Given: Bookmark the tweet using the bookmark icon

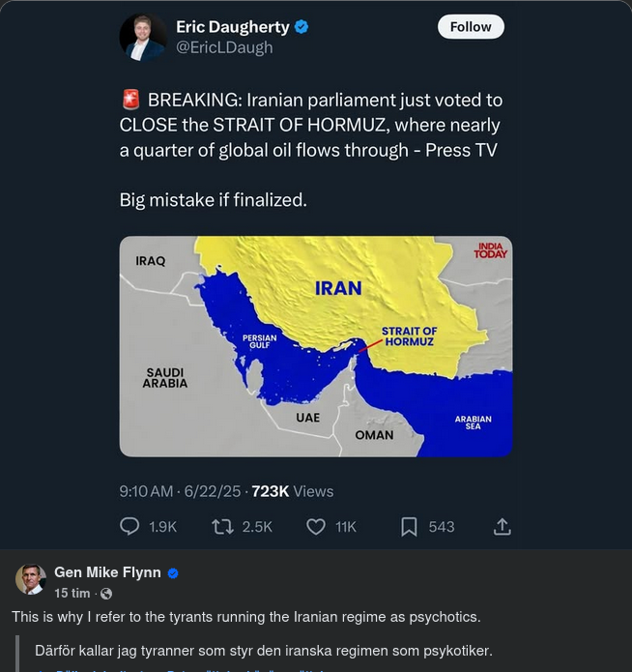Looking at the screenshot, I should click(x=410, y=526).
